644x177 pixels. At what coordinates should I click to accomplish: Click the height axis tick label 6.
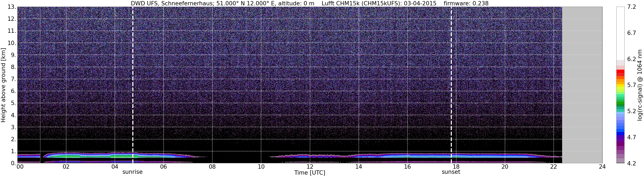click(13, 91)
